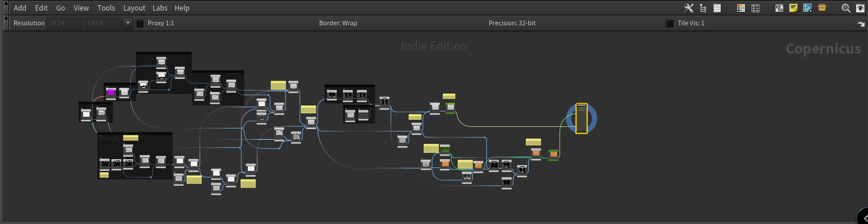Click the Precision: 32-bit setting
868x224 pixels.
coord(512,23)
